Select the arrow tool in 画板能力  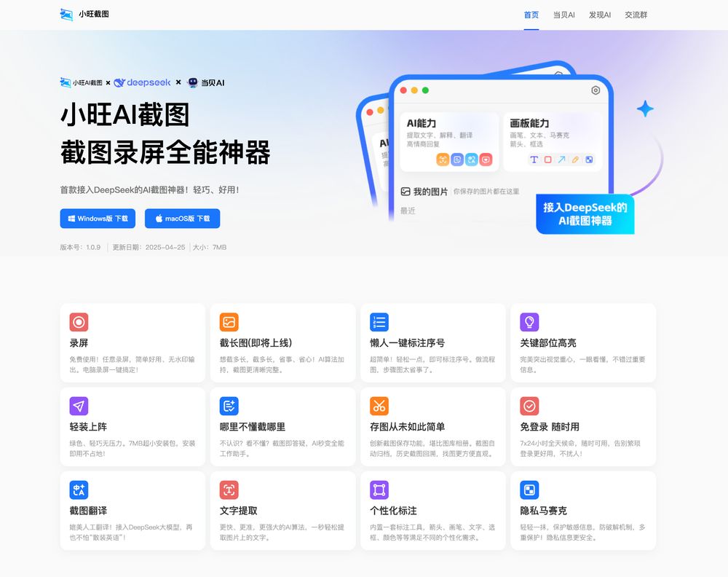click(562, 160)
